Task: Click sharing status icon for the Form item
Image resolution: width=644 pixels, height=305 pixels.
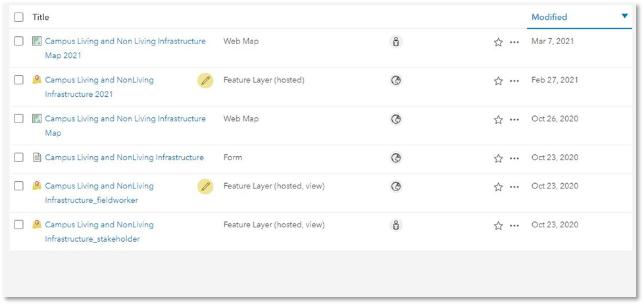Action: pyautogui.click(x=396, y=158)
